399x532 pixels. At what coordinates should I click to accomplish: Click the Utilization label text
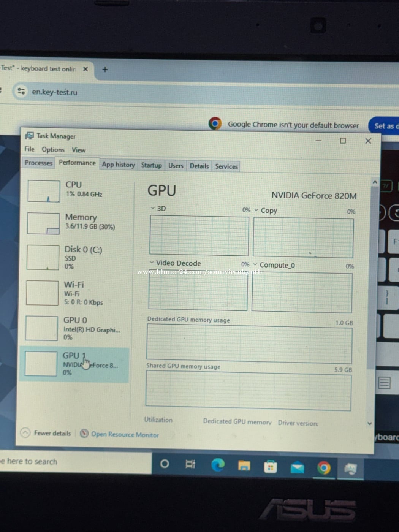158,420
